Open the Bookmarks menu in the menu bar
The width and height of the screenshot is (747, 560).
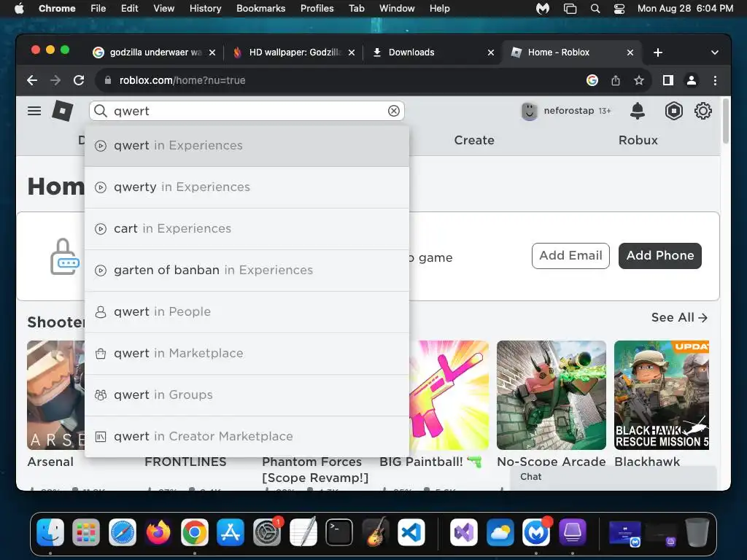coord(260,9)
